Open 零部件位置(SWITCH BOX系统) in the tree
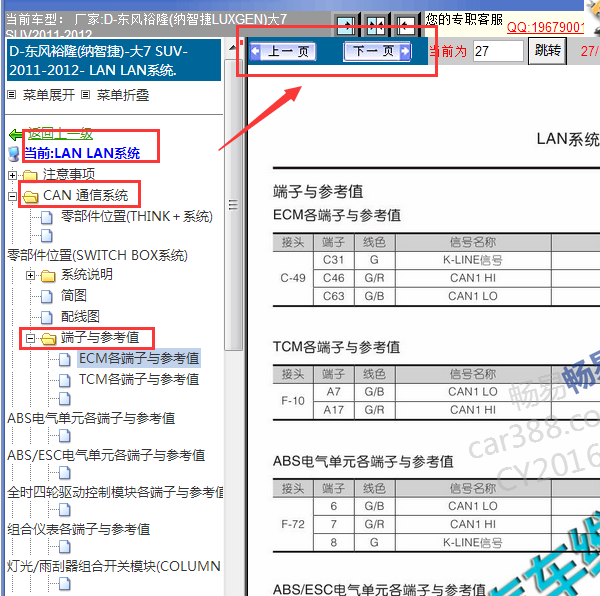Viewport: 600px width, 596px height. pos(98,255)
